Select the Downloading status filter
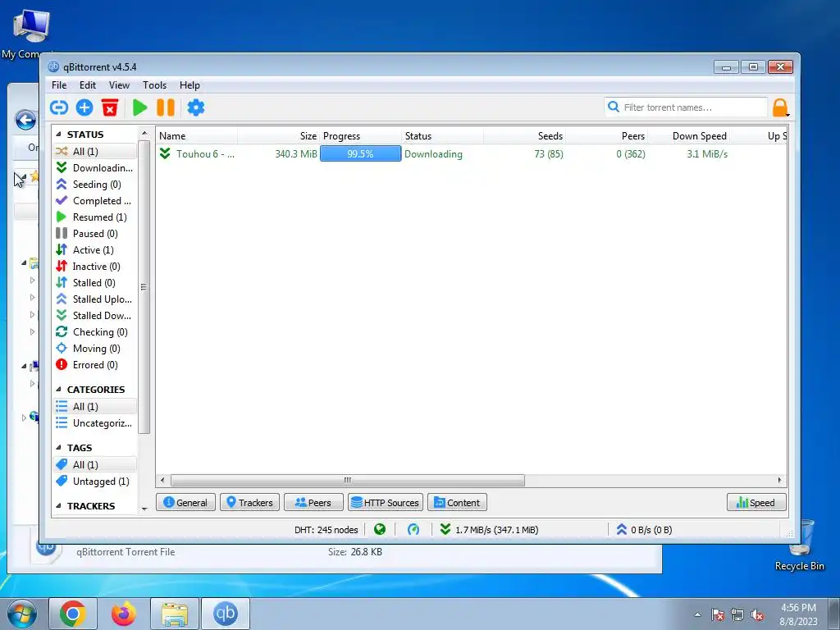 [95, 168]
